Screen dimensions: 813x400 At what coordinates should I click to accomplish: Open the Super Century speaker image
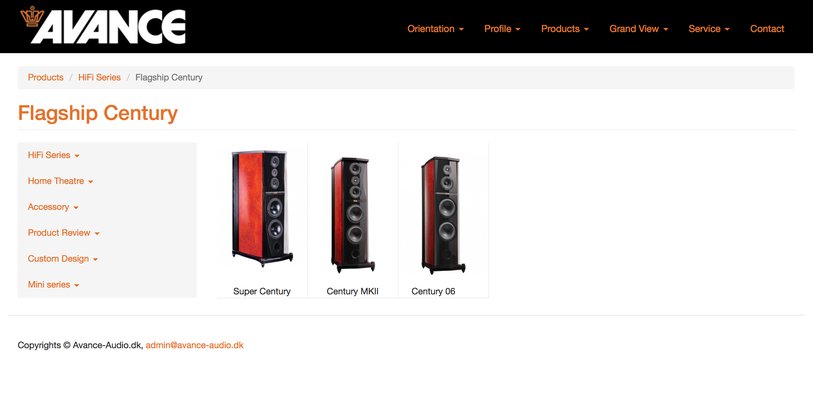262,209
